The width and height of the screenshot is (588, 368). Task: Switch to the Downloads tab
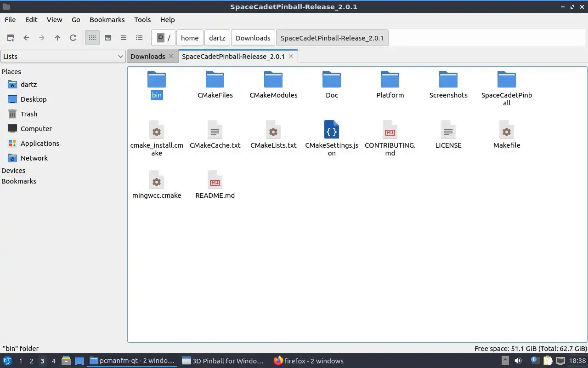(x=147, y=57)
